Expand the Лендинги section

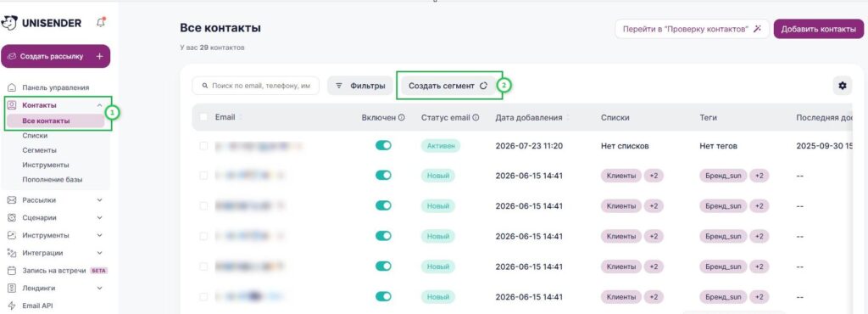pos(100,288)
